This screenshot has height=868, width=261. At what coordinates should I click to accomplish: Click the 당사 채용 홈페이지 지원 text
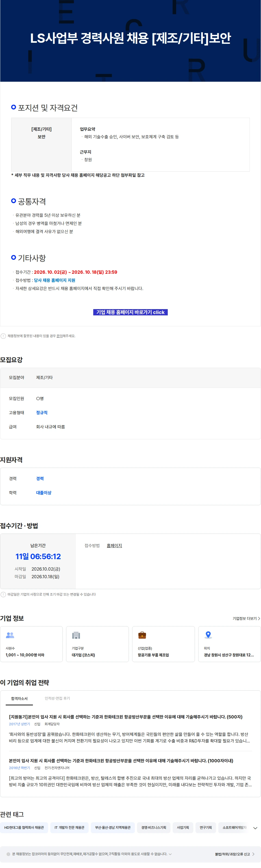coord(54,280)
